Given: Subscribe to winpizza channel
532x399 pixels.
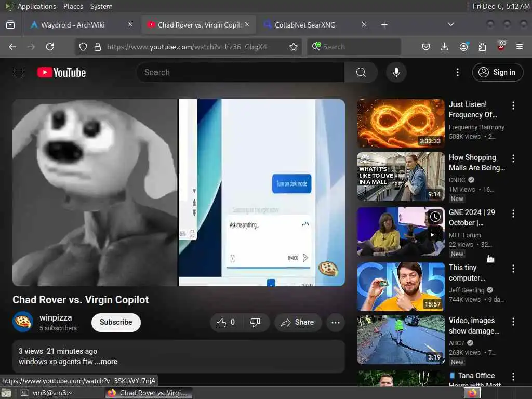Looking at the screenshot, I should pos(116,322).
